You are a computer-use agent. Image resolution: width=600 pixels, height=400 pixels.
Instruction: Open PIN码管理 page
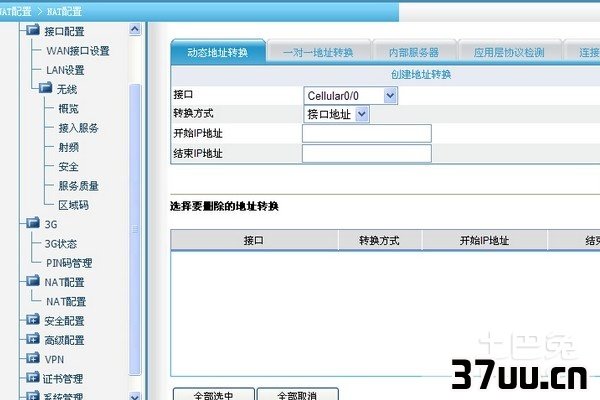(x=69, y=263)
